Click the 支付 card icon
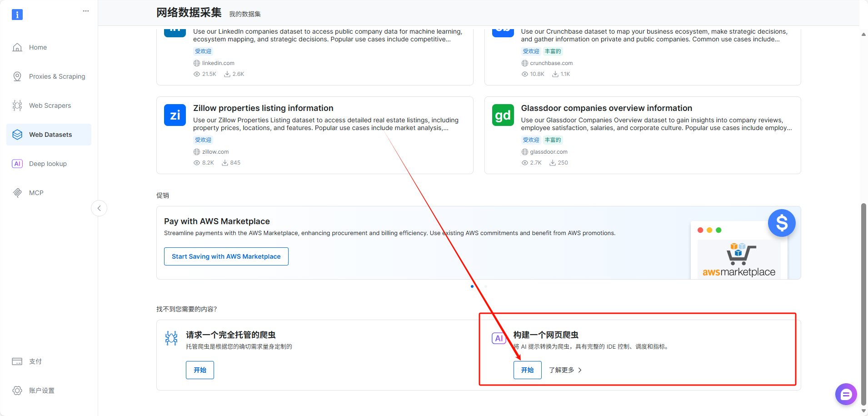Viewport: 868px width, 416px height. (x=17, y=361)
